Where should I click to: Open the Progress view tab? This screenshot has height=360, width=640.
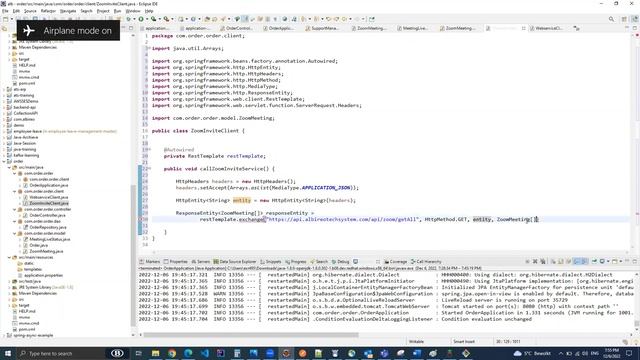296,262
